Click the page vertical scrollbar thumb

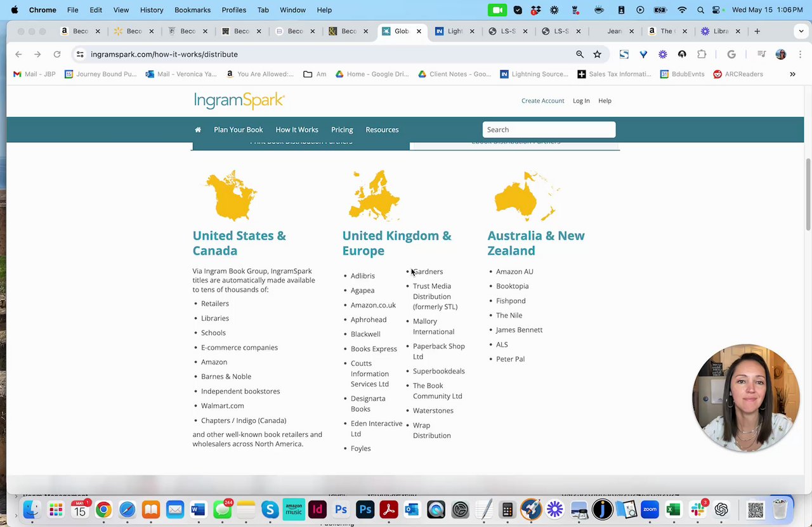[808, 195]
